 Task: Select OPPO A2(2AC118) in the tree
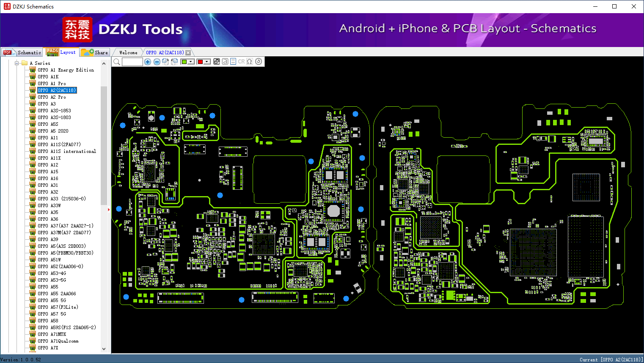click(x=57, y=90)
